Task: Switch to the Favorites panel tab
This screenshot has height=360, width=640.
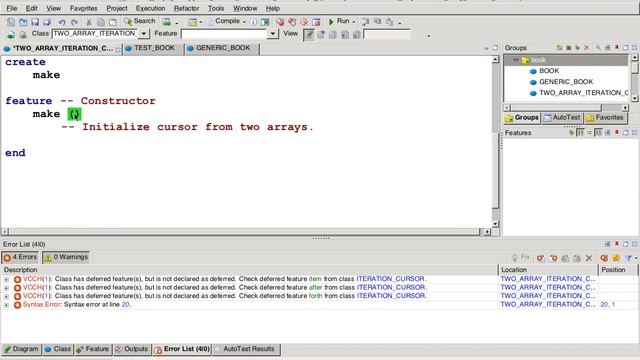Action: click(605, 118)
